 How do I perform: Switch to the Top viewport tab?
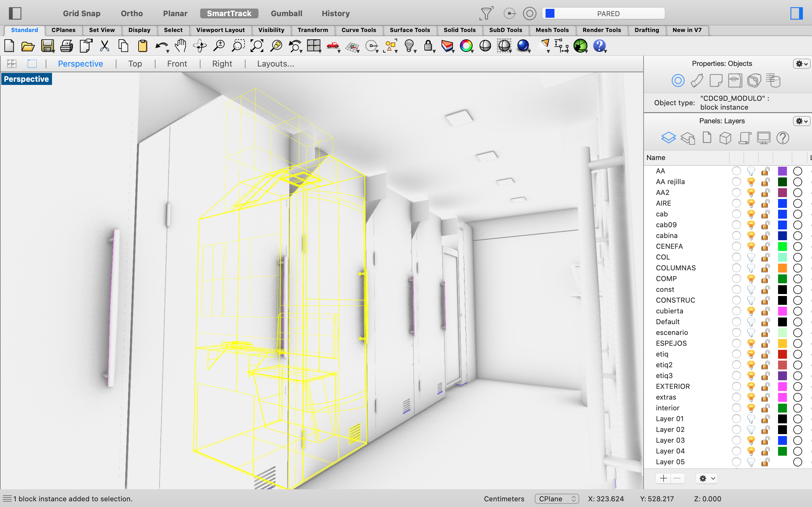(x=135, y=64)
